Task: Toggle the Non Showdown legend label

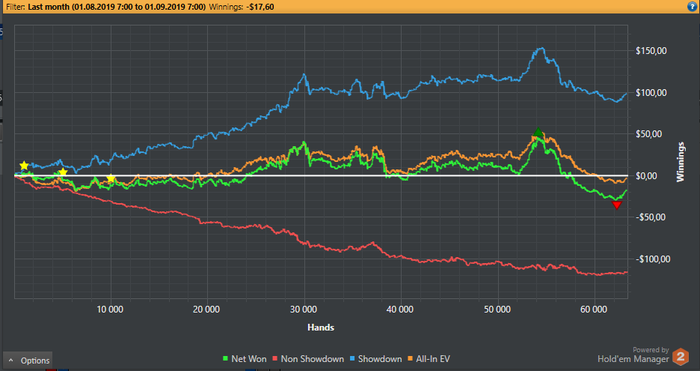Action: click(x=312, y=359)
